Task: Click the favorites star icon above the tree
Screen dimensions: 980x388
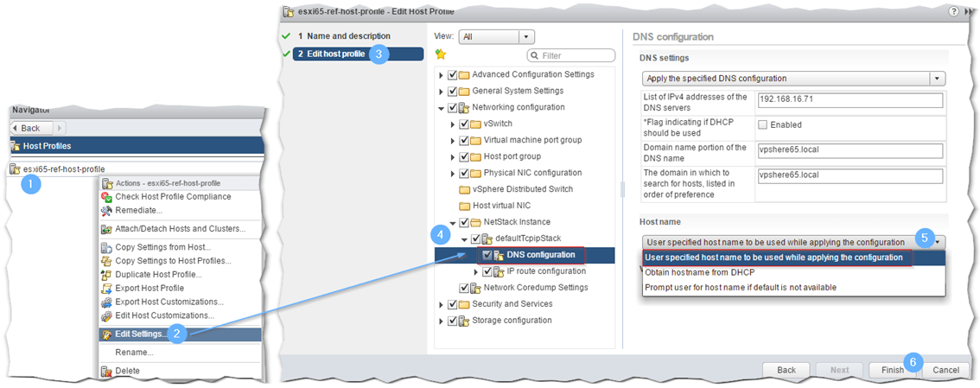Action: tap(440, 54)
